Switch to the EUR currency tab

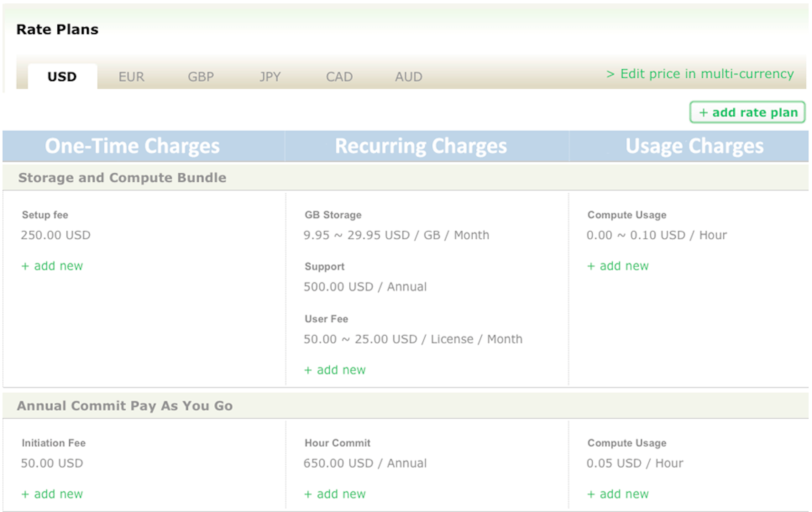tap(131, 76)
